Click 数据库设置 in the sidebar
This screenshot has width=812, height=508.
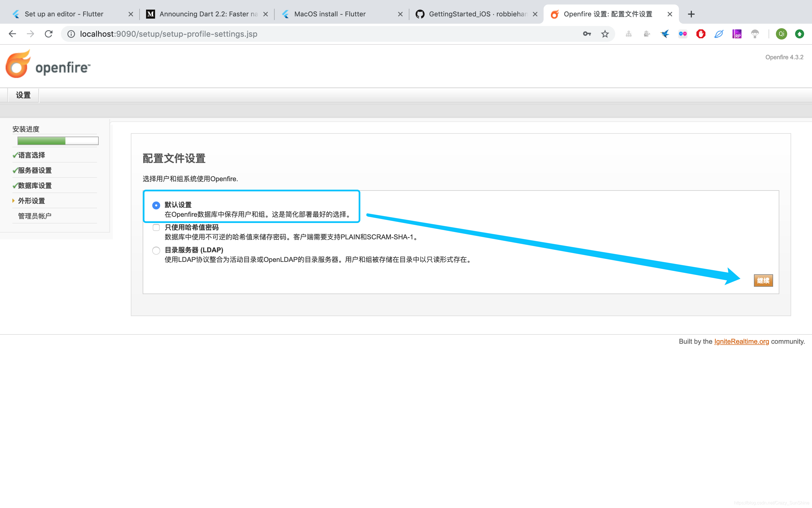pos(35,185)
